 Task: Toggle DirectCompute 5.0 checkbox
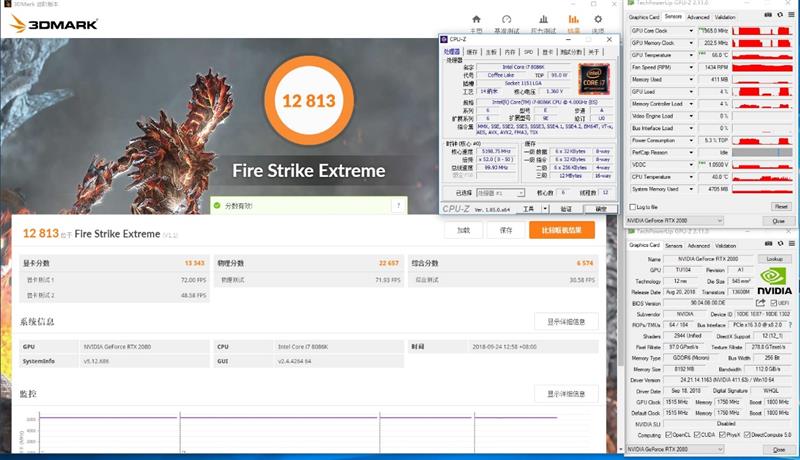click(x=747, y=435)
